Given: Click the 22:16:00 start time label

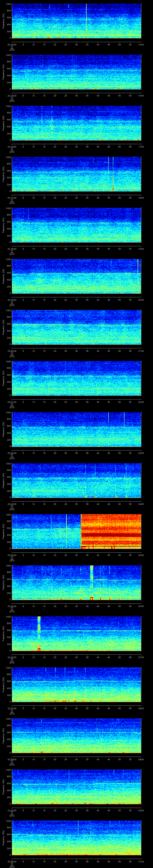Looking at the screenshot, I should (x=12, y=147).
